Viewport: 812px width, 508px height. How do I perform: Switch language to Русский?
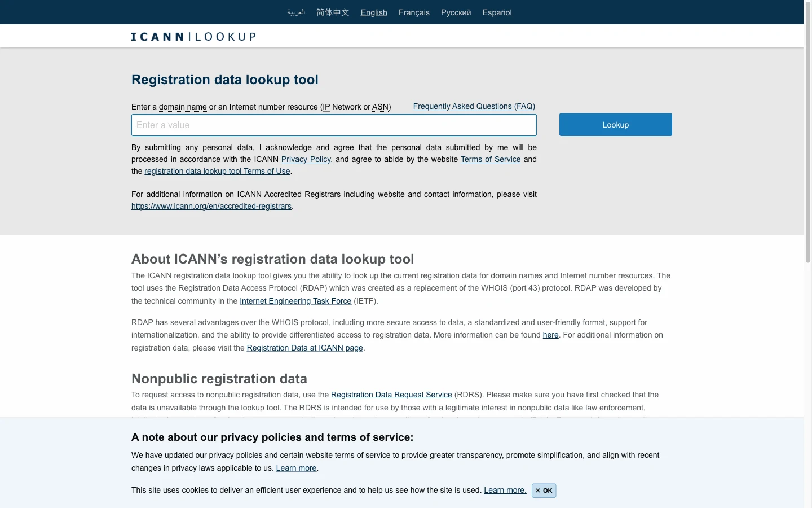point(456,12)
